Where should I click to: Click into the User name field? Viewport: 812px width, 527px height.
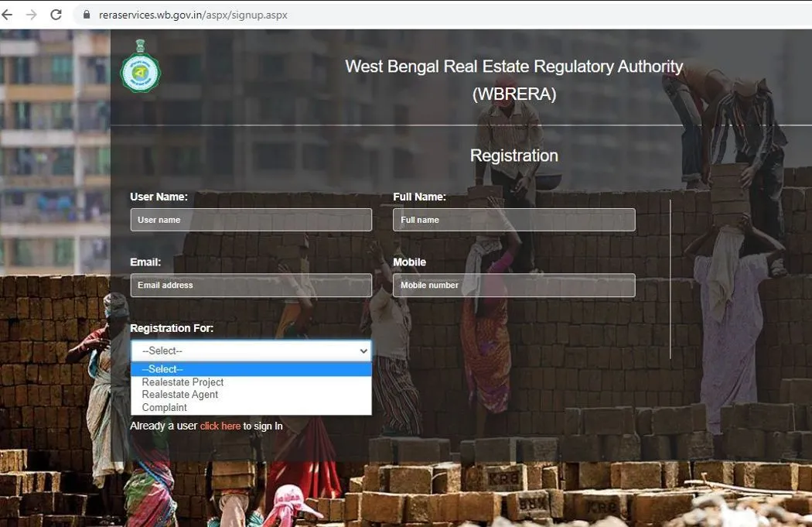pyautogui.click(x=251, y=220)
